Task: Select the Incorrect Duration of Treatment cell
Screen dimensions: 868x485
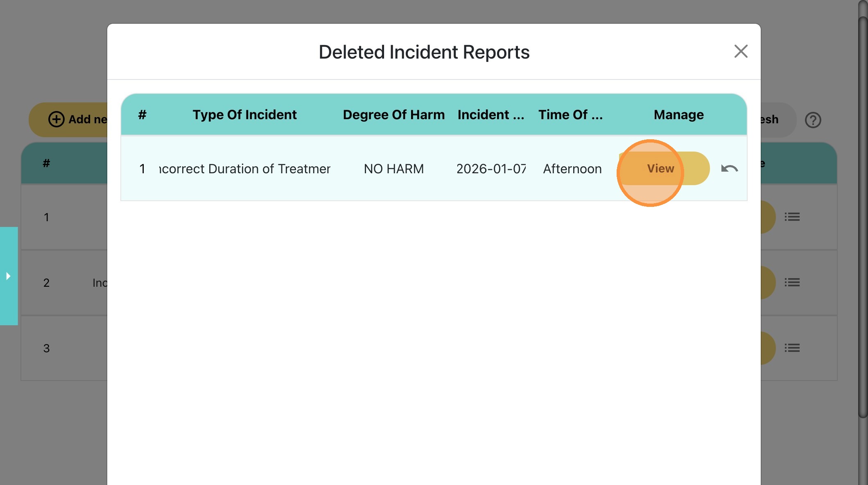Action: 244,169
